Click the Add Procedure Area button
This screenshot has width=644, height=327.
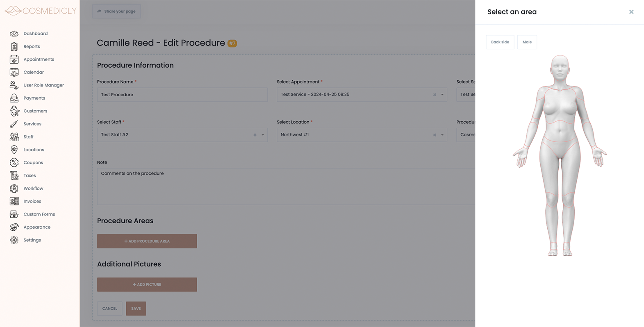[x=147, y=241]
